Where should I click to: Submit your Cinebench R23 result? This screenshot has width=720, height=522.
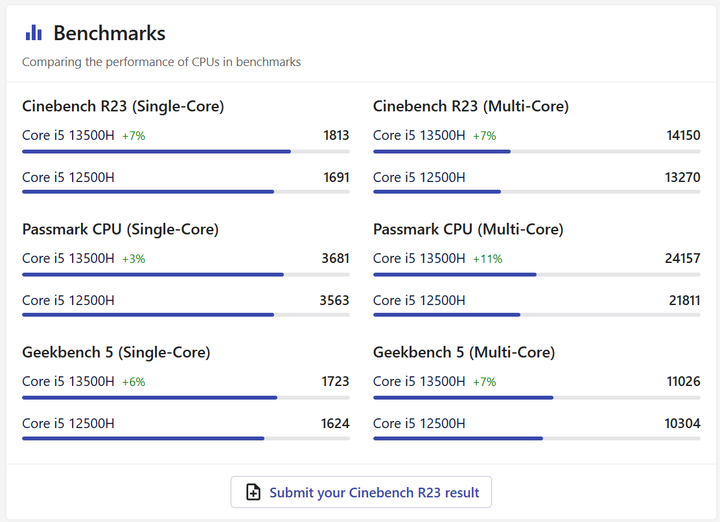pos(361,492)
